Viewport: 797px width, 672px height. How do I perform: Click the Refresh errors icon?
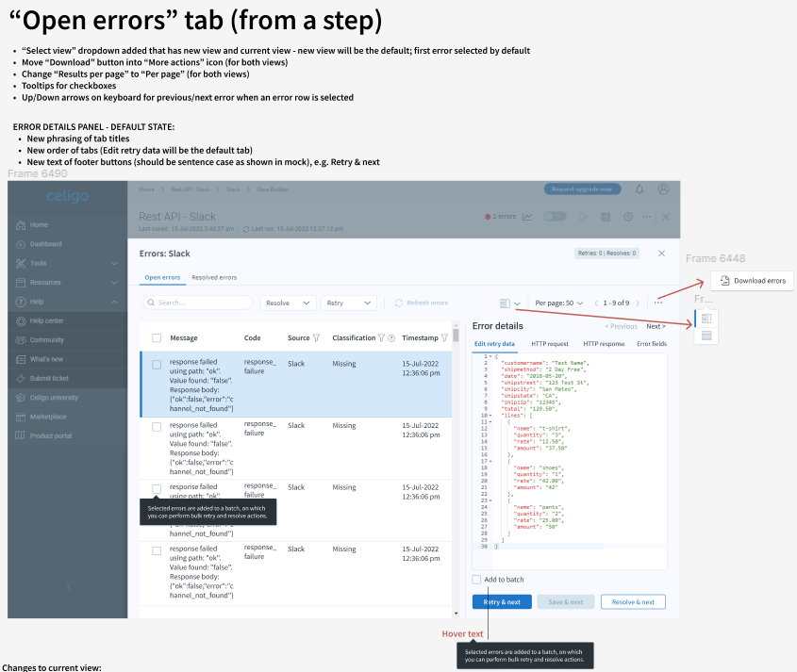pos(399,303)
